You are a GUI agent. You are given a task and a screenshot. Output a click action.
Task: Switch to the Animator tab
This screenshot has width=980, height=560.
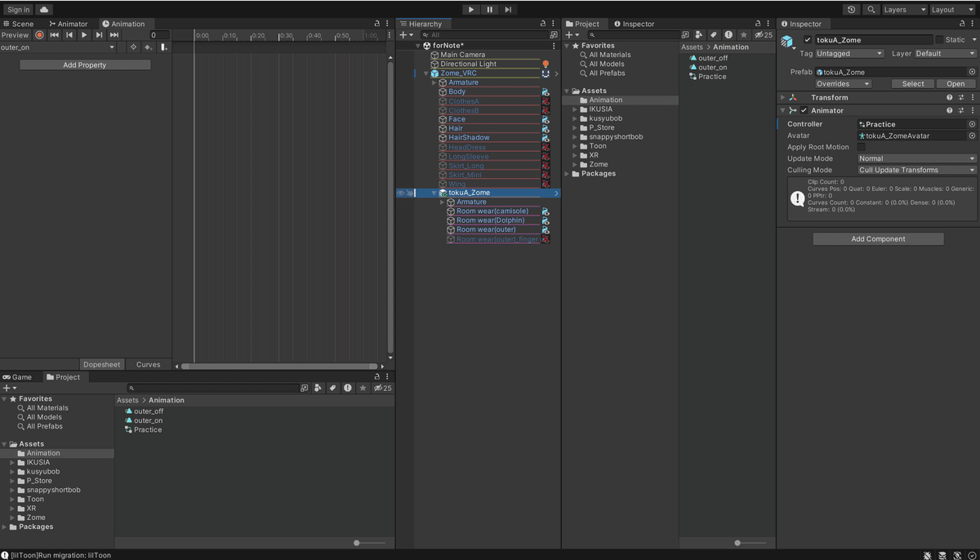point(67,24)
